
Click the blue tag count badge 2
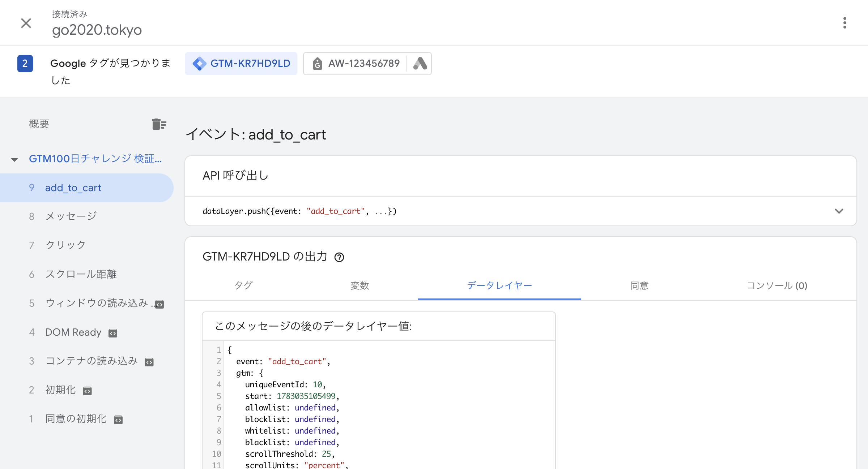[x=25, y=64]
